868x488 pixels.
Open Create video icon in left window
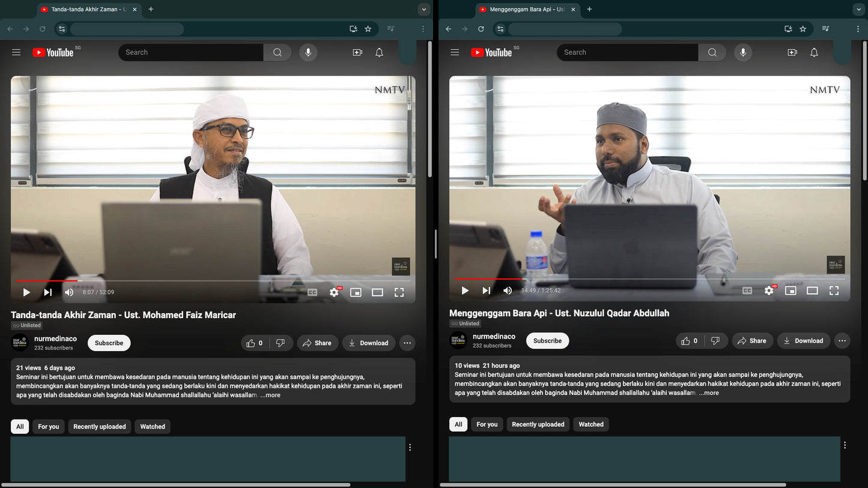tap(357, 52)
